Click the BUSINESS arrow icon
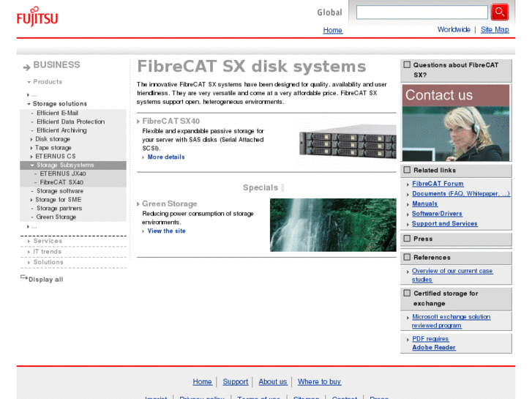 [26, 67]
